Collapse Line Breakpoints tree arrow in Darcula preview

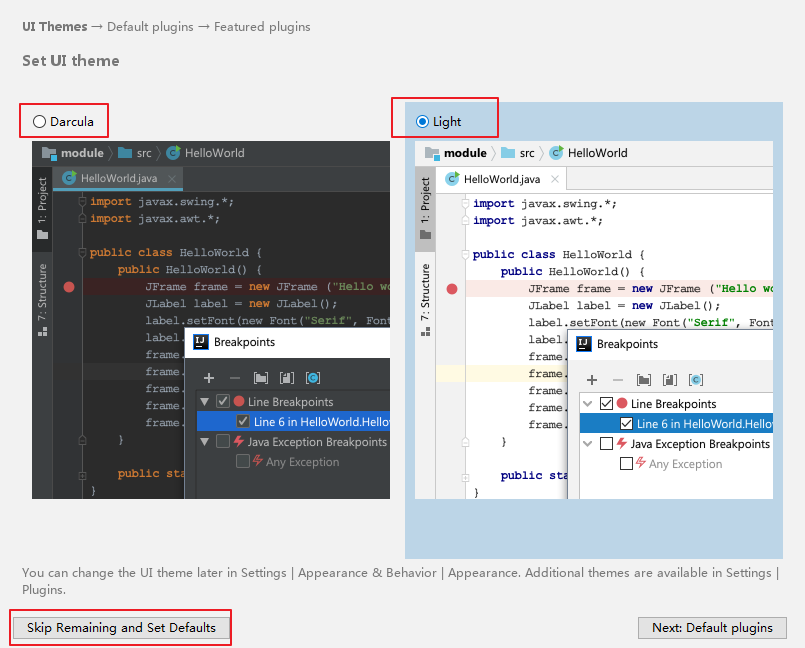point(205,402)
